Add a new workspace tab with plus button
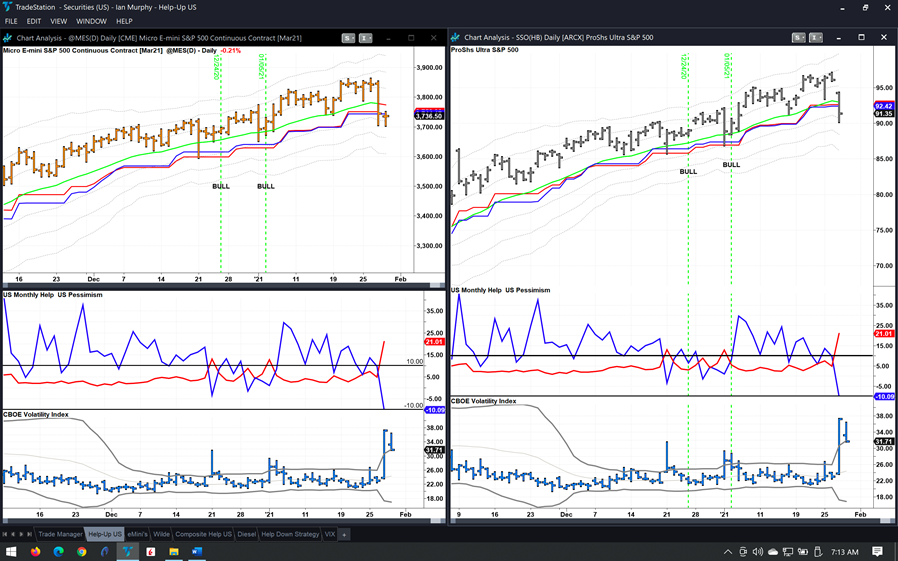Viewport: 898px width, 561px height. pyautogui.click(x=343, y=534)
